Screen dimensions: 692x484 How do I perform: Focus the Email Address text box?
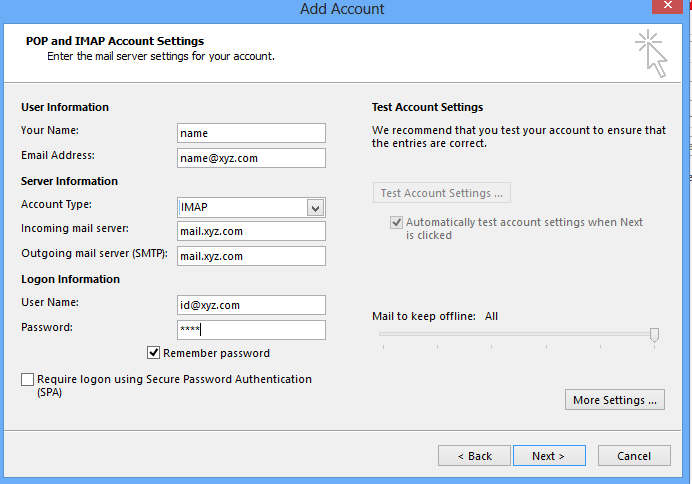(x=251, y=158)
